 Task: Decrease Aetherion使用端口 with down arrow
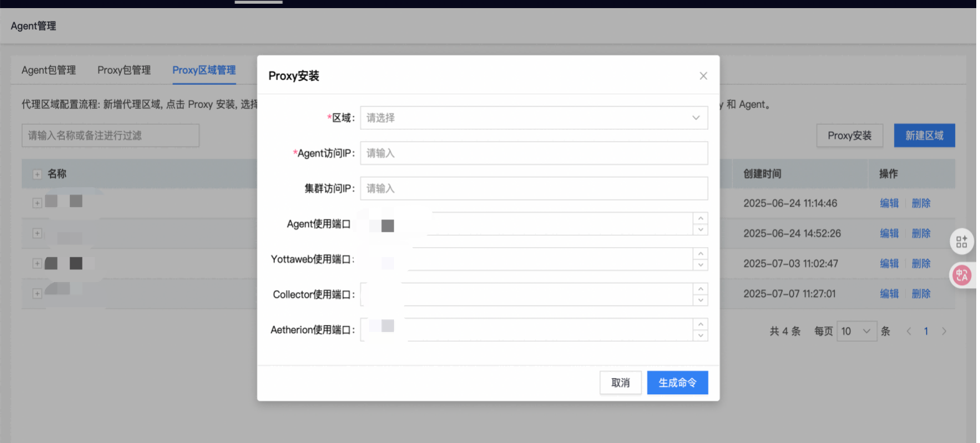coord(701,336)
